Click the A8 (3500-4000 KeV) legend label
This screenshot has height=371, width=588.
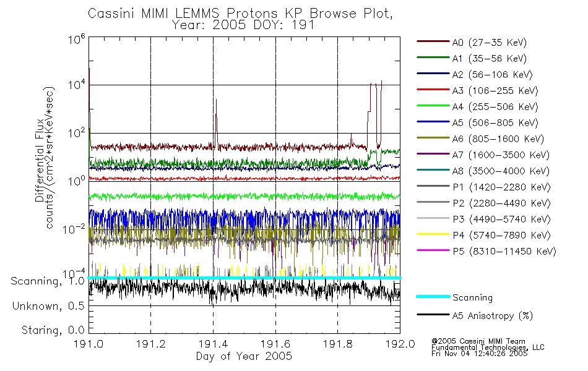pyautogui.click(x=501, y=171)
